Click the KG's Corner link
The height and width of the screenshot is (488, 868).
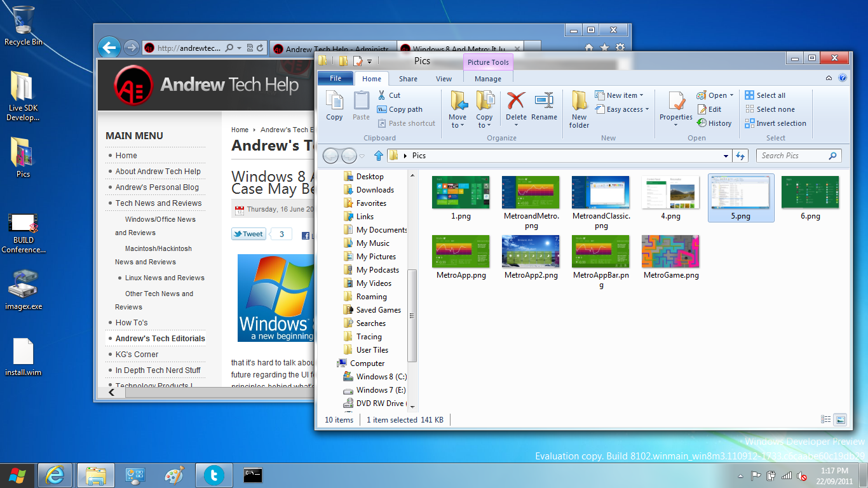[137, 355]
